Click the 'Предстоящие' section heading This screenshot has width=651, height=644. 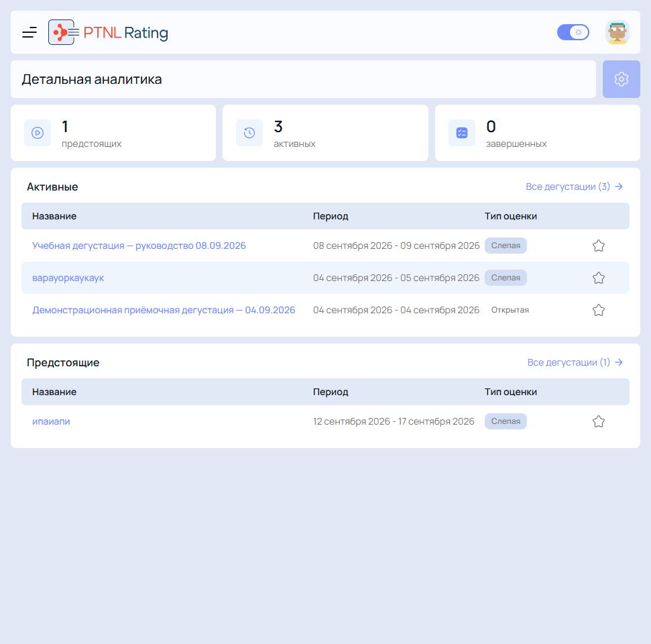click(x=63, y=363)
